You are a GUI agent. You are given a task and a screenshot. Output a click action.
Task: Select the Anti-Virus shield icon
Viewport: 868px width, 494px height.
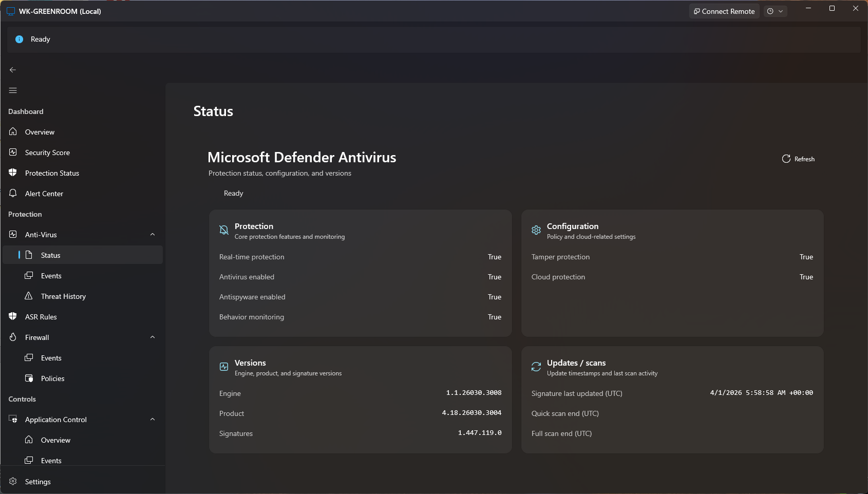coord(13,234)
